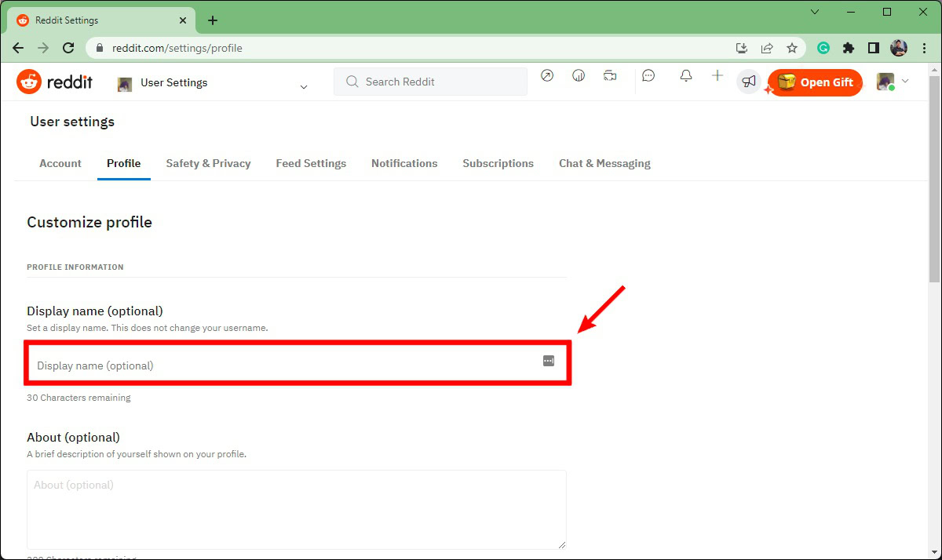942x560 pixels.
Task: Open the Reddit TV icon
Action: [x=610, y=75]
